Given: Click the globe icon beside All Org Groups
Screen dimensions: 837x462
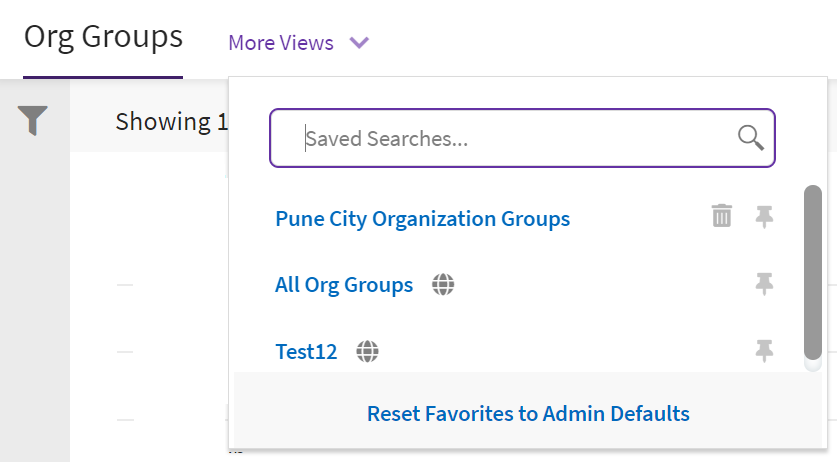Looking at the screenshot, I should [444, 285].
